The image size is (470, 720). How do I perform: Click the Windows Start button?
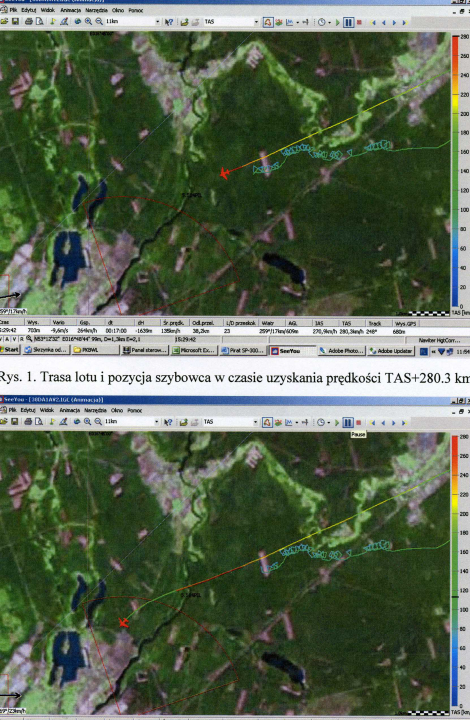10,350
